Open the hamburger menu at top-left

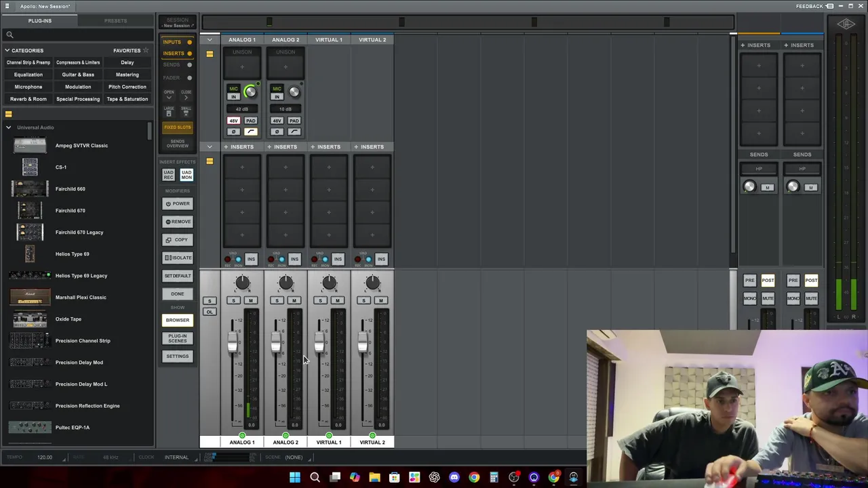point(7,6)
